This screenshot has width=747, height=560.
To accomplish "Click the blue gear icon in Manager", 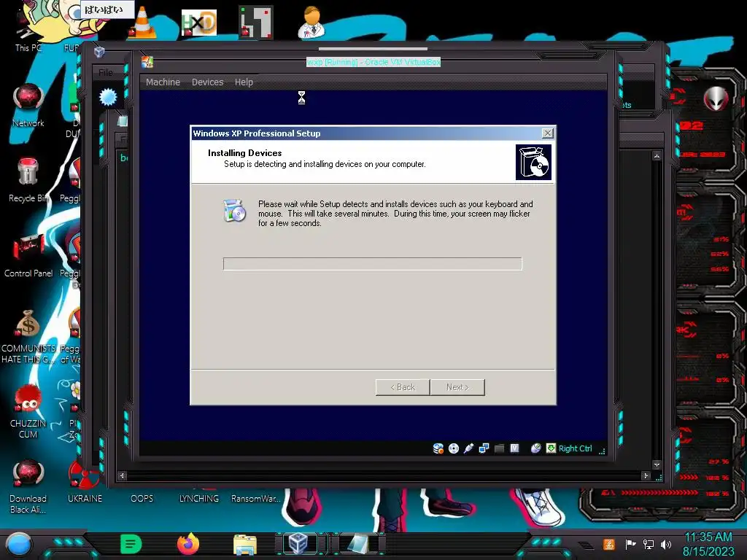I will click(108, 97).
